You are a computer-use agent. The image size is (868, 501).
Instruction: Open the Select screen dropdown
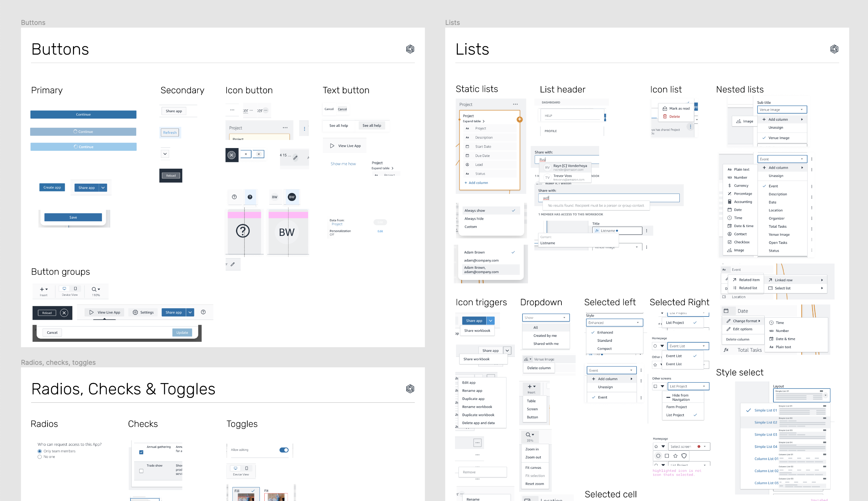689,447
